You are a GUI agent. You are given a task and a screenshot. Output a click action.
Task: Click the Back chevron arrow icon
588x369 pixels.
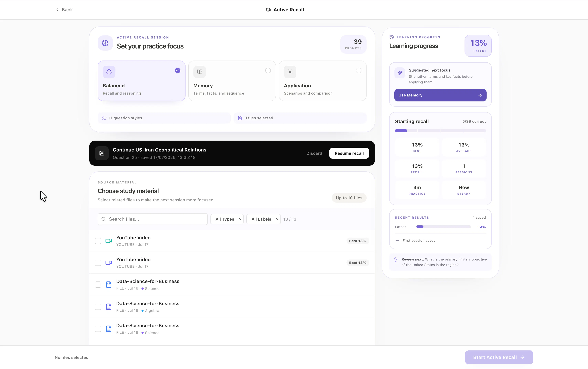[57, 9]
